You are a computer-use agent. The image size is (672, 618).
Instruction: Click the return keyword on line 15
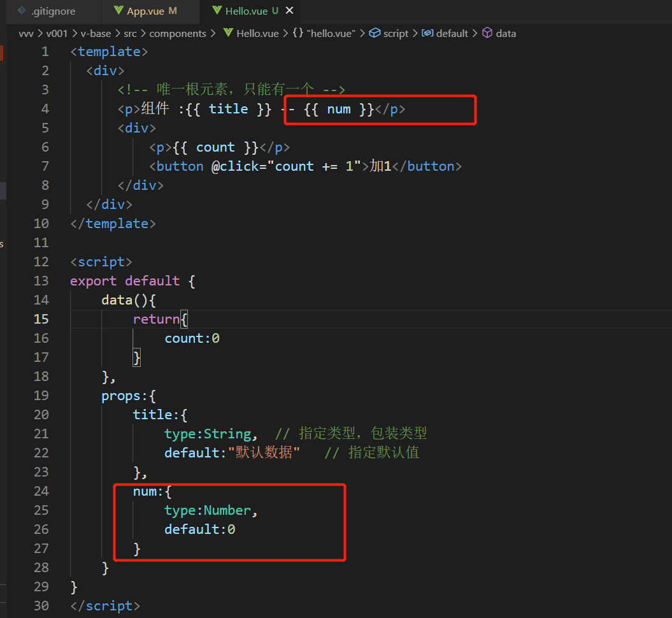pyautogui.click(x=156, y=319)
